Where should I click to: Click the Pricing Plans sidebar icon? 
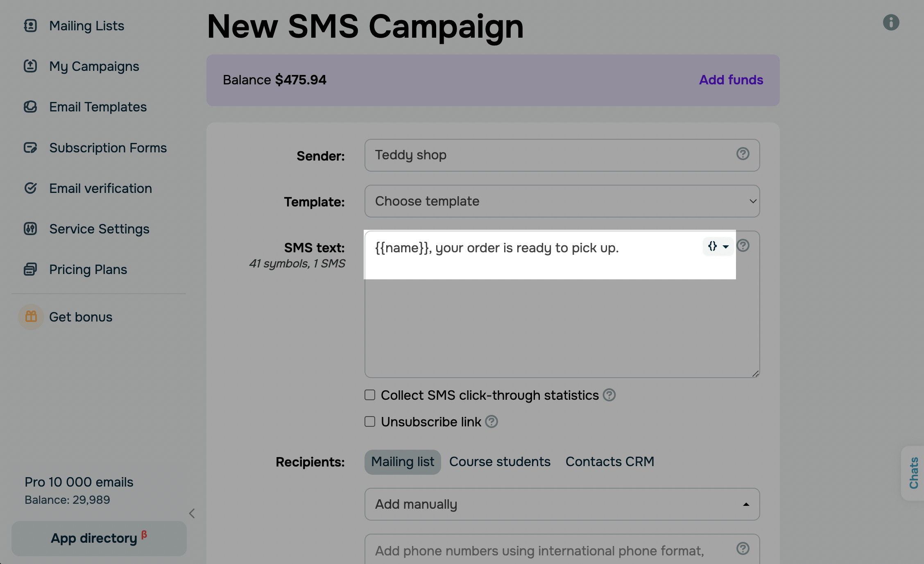coord(30,269)
